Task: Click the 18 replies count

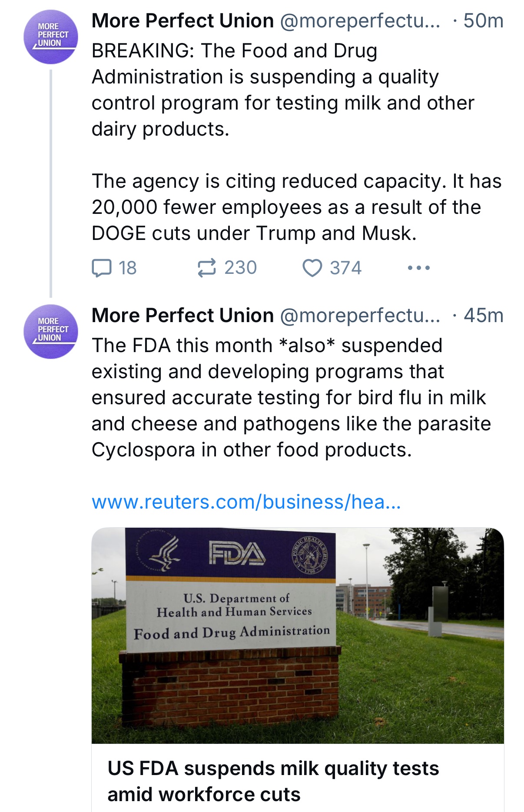Action: (128, 268)
